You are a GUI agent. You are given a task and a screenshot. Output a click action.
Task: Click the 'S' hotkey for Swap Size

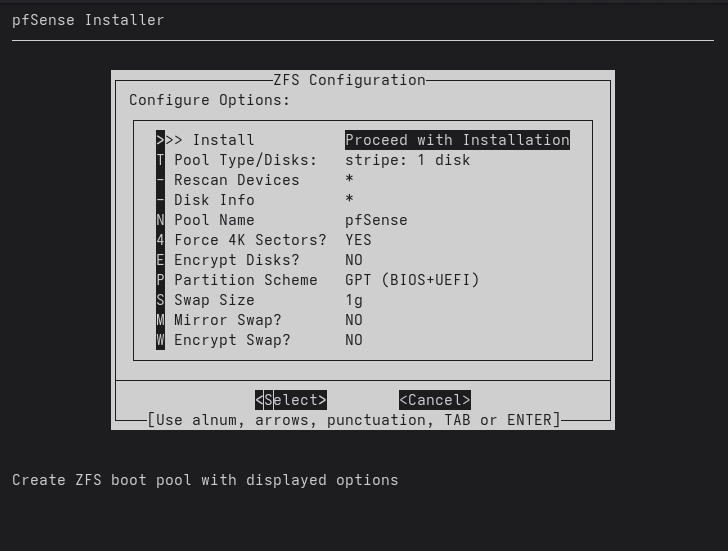[x=160, y=299]
